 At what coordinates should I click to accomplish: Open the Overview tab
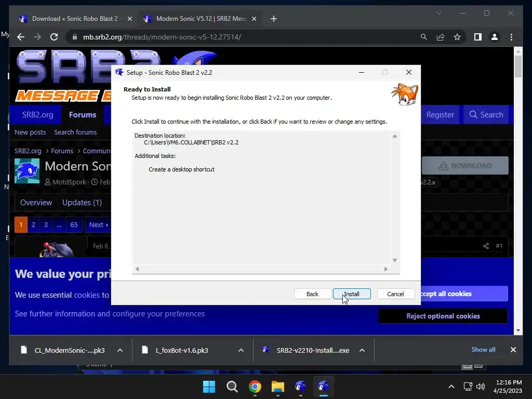click(x=36, y=203)
